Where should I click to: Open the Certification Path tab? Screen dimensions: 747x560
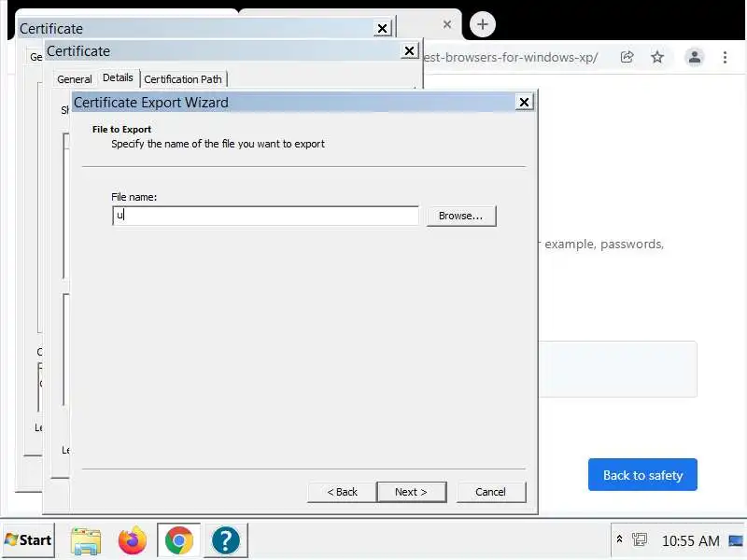(183, 79)
